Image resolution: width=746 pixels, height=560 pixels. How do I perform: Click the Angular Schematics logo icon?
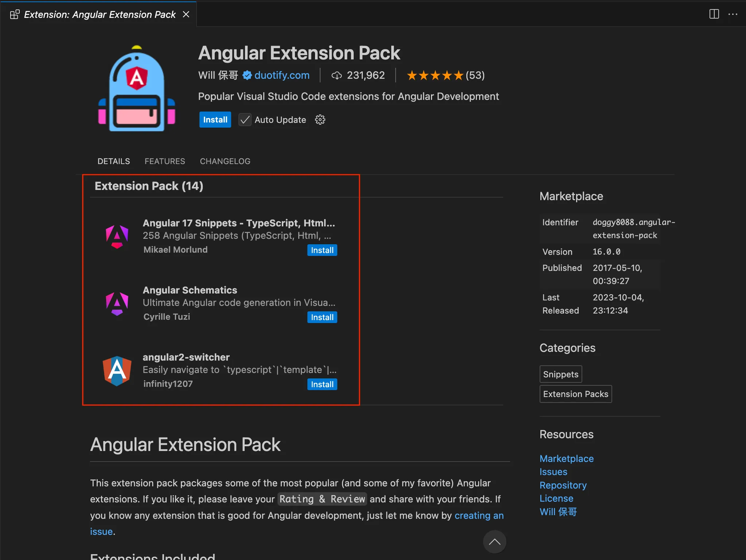(x=117, y=303)
